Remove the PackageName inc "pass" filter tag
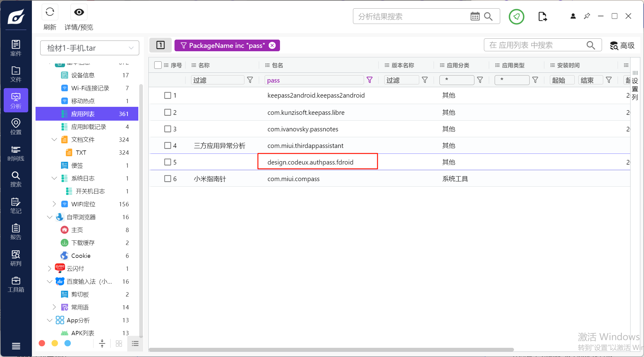 click(x=272, y=45)
